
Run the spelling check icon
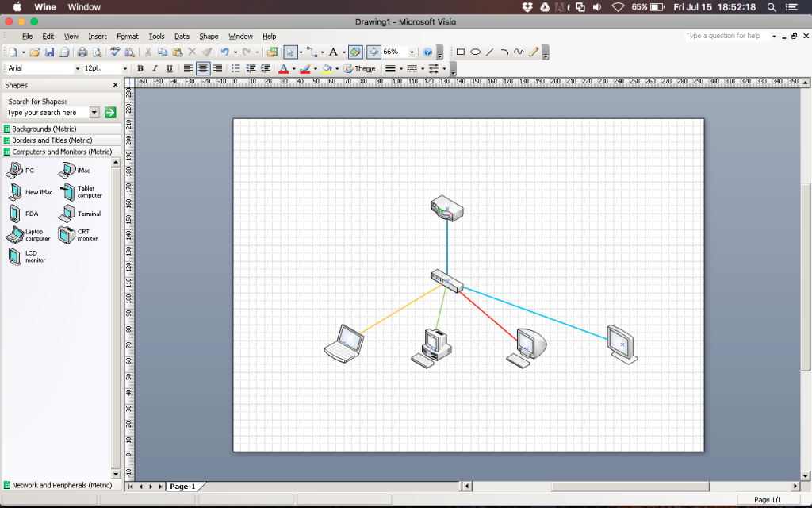pyautogui.click(x=115, y=52)
